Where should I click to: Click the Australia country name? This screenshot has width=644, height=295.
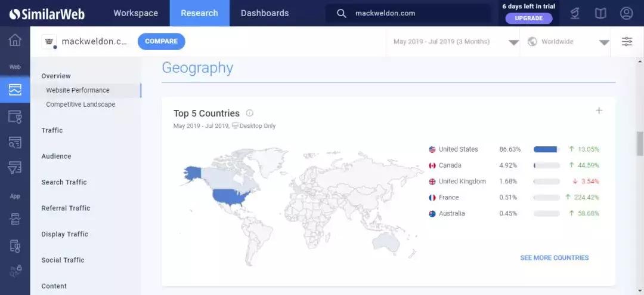(452, 214)
